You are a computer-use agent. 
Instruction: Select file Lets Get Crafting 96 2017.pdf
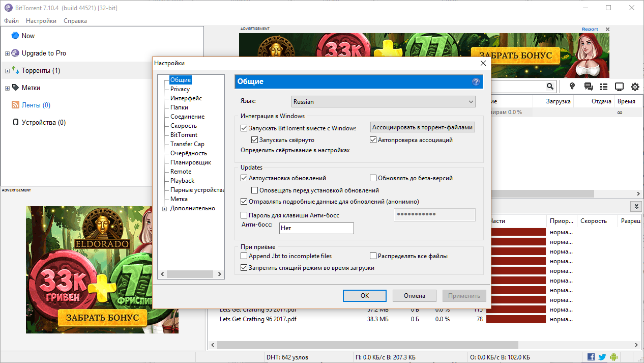tap(258, 319)
